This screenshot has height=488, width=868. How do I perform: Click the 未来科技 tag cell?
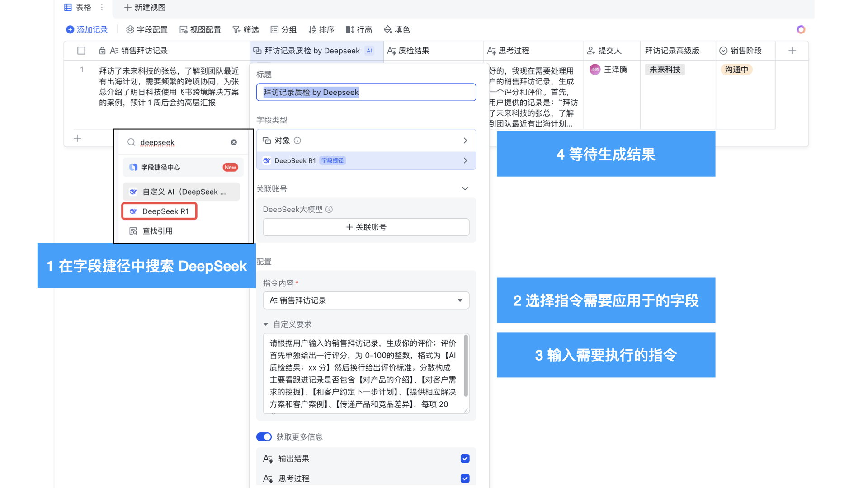point(665,70)
